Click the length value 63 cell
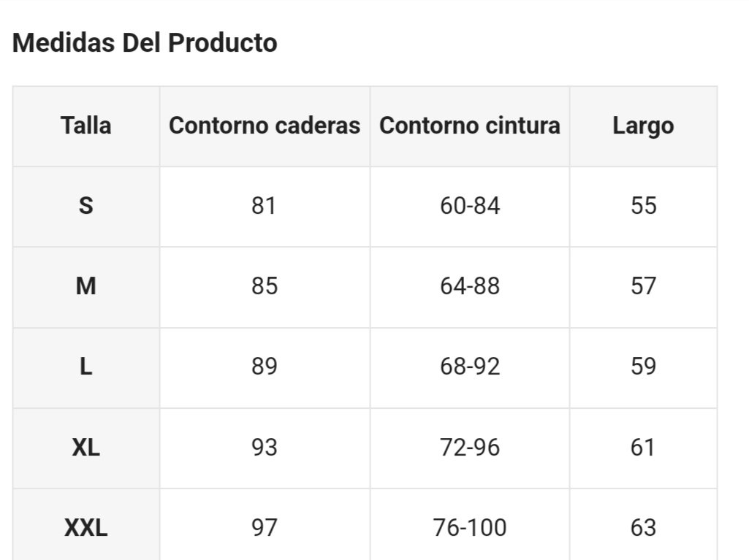This screenshot has width=749, height=560. [644, 525]
